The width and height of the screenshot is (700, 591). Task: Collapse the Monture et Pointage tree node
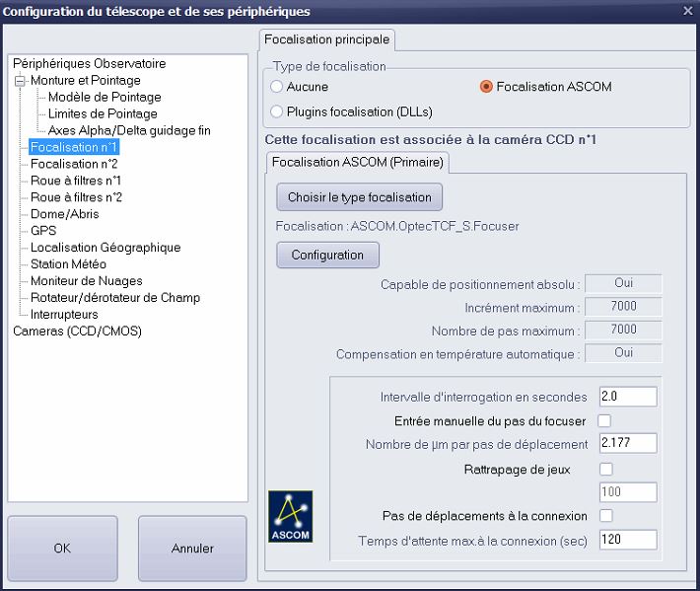pos(19,81)
